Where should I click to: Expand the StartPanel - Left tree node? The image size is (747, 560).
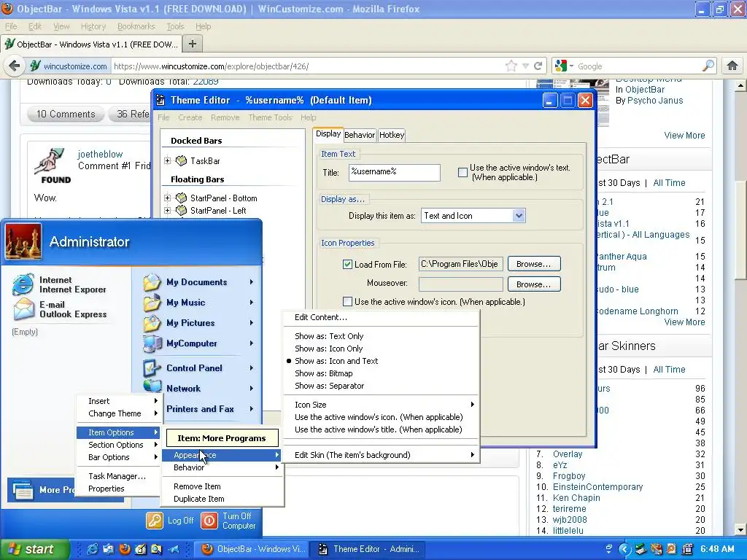[x=167, y=210]
